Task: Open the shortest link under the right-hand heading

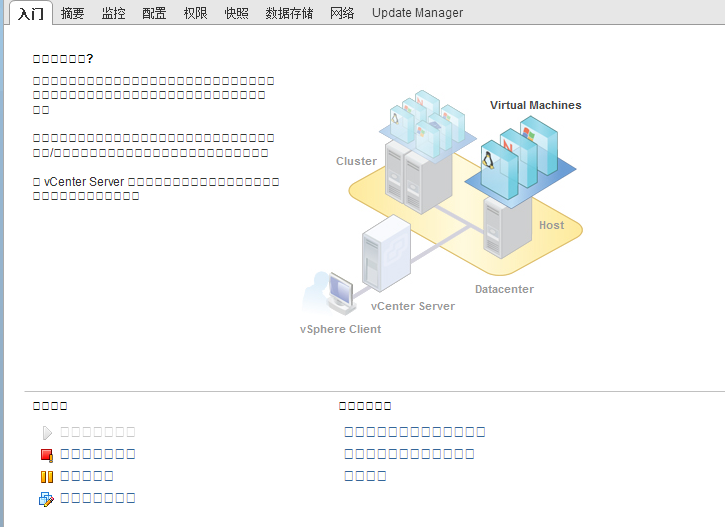Action: pyautogui.click(x=365, y=476)
